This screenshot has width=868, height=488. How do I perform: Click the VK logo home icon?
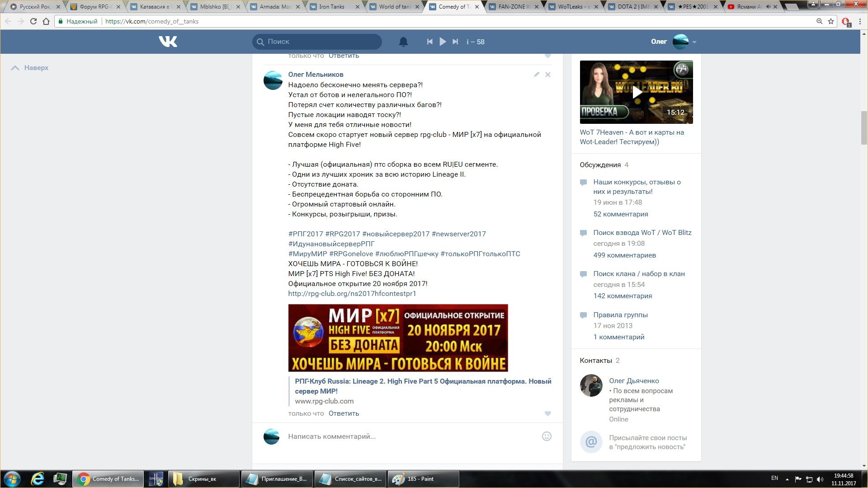[168, 42]
